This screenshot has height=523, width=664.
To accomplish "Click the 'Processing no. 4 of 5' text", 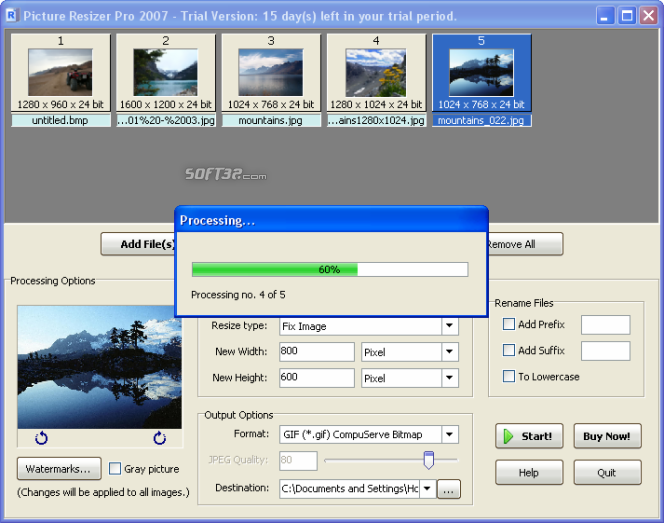I will pos(238,294).
